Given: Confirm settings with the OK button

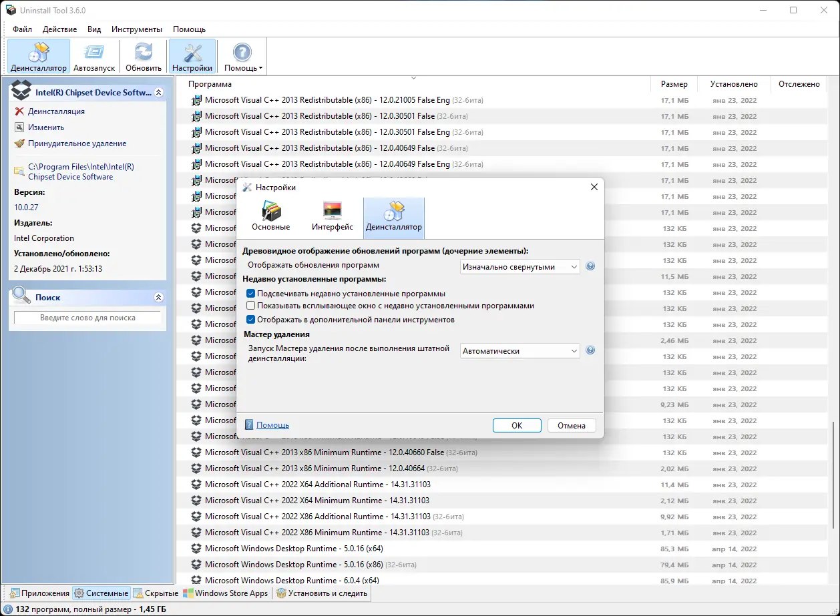Looking at the screenshot, I should [x=517, y=425].
